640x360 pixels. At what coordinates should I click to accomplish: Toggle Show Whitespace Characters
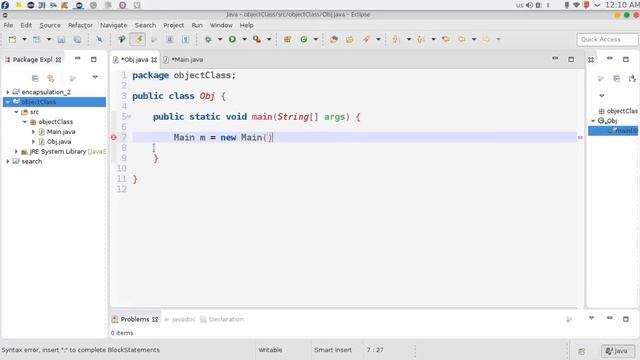tap(185, 39)
